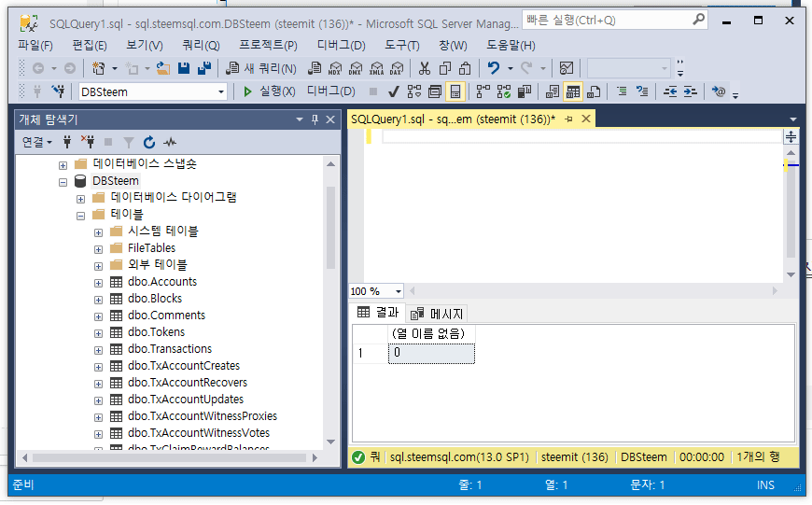The width and height of the screenshot is (812, 505).
Task: Pin the SQLQuery1.sql document tab
Action: tap(568, 119)
